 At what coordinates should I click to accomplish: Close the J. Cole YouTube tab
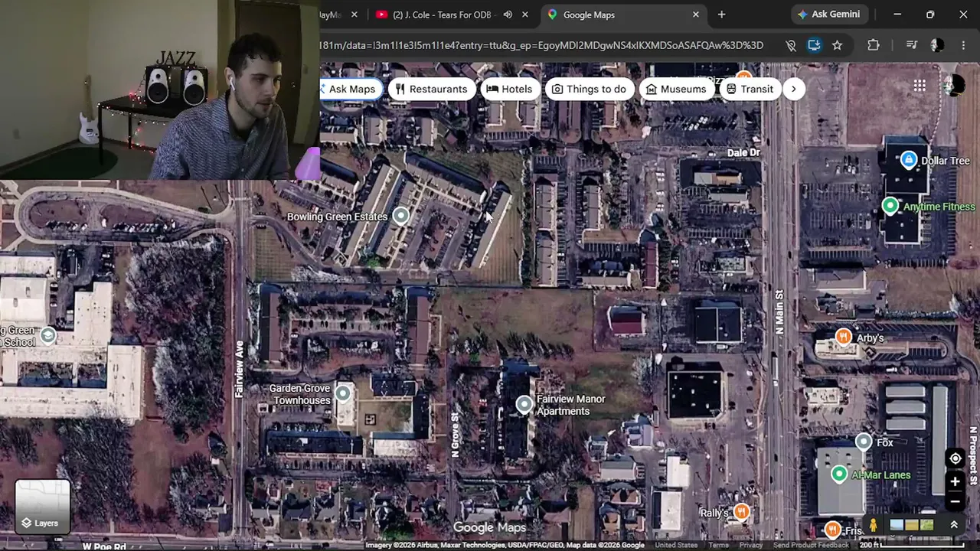[x=525, y=15]
